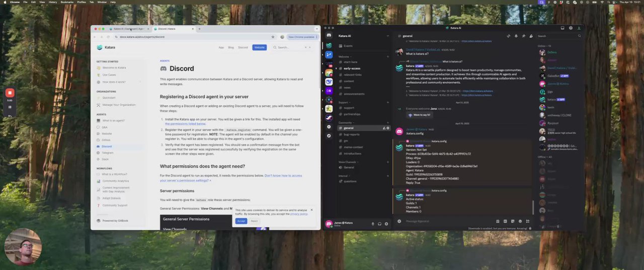This screenshot has width=644, height=270.
Task: Collapse the Welcome channel category
Action: pyautogui.click(x=344, y=56)
